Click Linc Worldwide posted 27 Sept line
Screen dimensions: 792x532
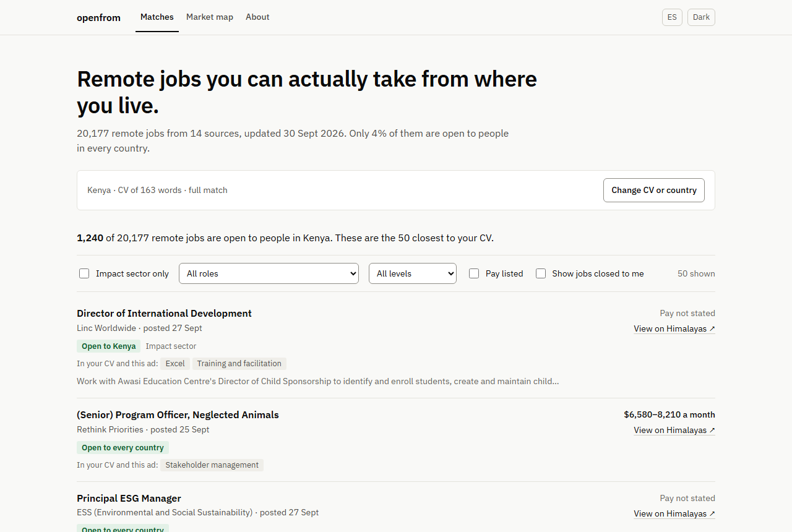pos(139,328)
